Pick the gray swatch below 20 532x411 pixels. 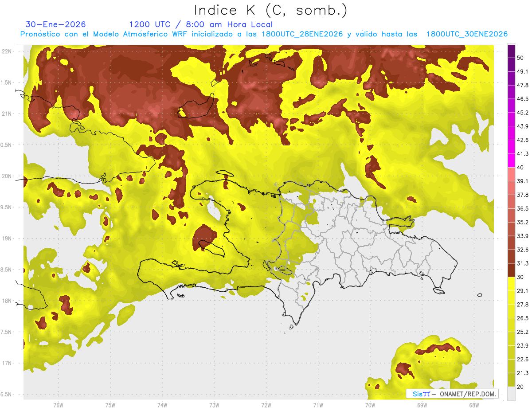point(511,394)
